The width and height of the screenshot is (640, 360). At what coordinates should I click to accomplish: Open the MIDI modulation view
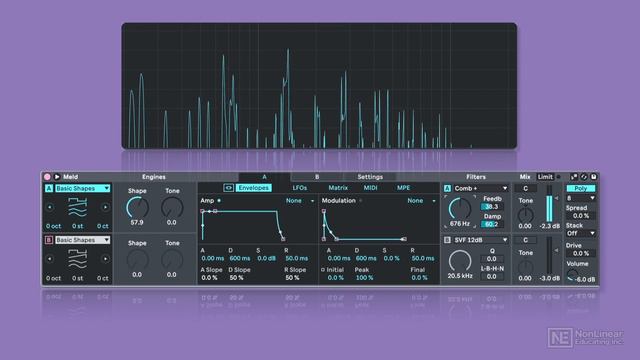tap(370, 188)
